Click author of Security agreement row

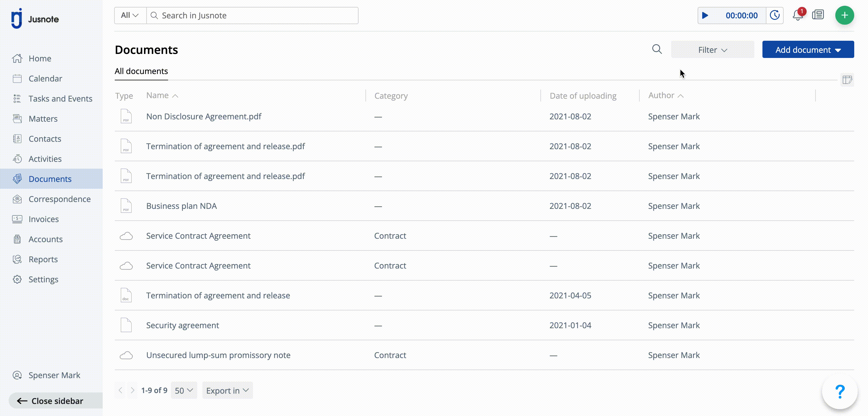pyautogui.click(x=674, y=325)
